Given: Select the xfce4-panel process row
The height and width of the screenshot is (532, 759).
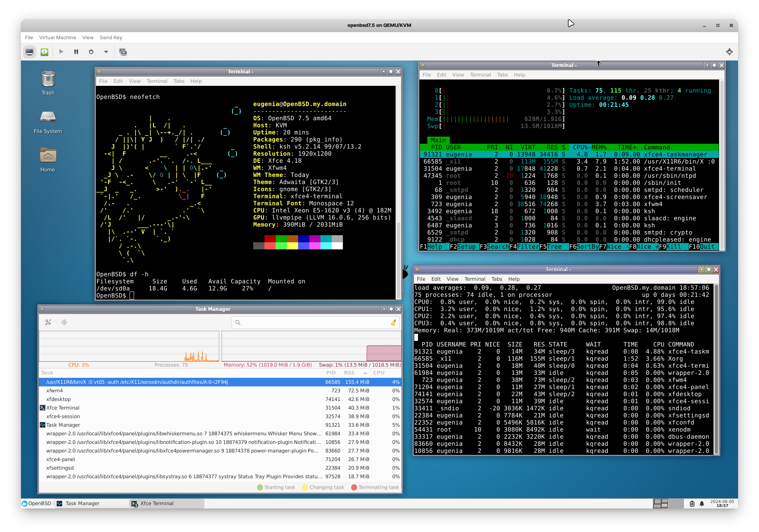Looking at the screenshot, I should 220,459.
